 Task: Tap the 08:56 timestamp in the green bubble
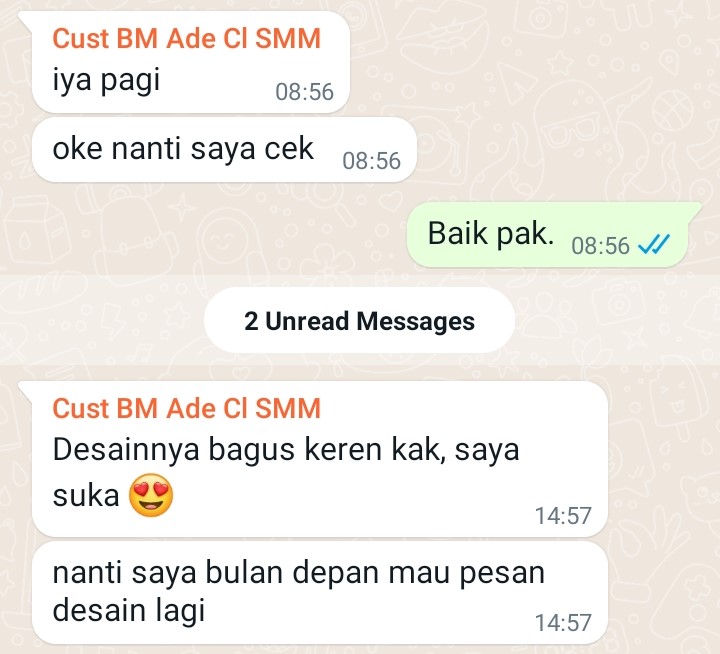[x=601, y=246]
